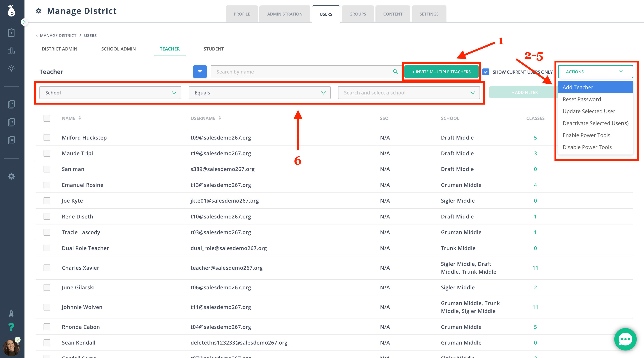Select the checkbox for Milford Huckstep
This screenshot has width=644, height=358.
click(x=47, y=138)
